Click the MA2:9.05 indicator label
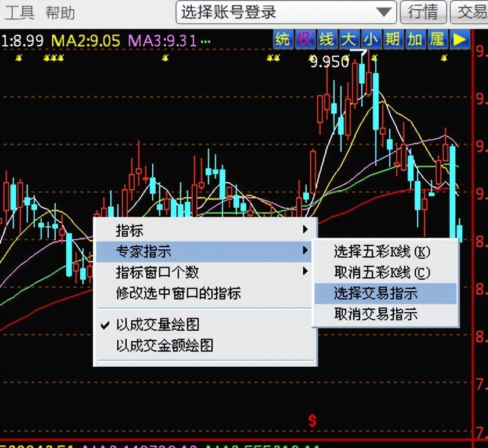 point(85,41)
